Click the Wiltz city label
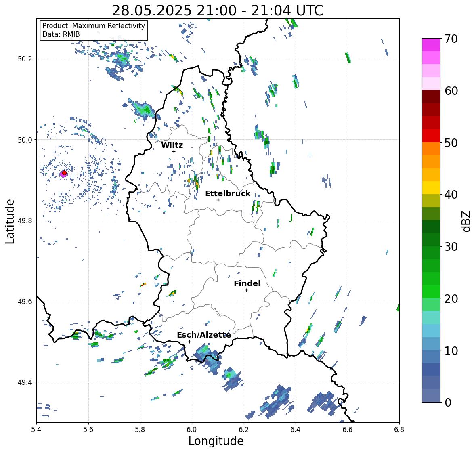 point(172,145)
